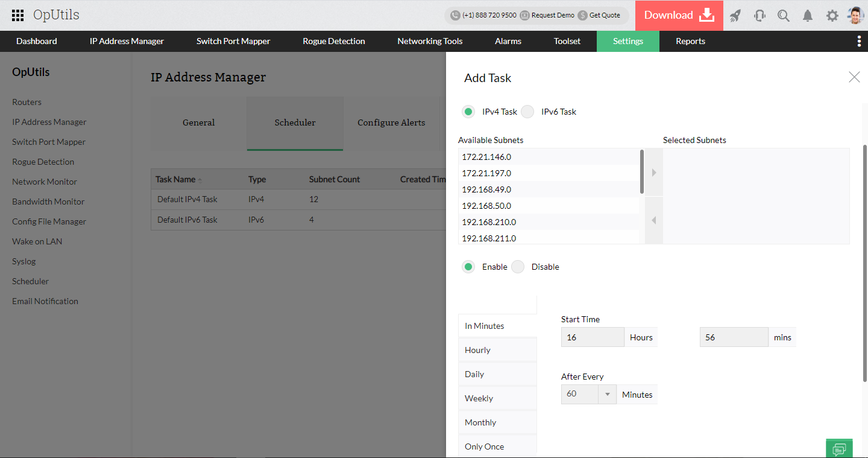Open the rocket quick-launch icon
Image resolution: width=868 pixels, height=458 pixels.
point(735,16)
